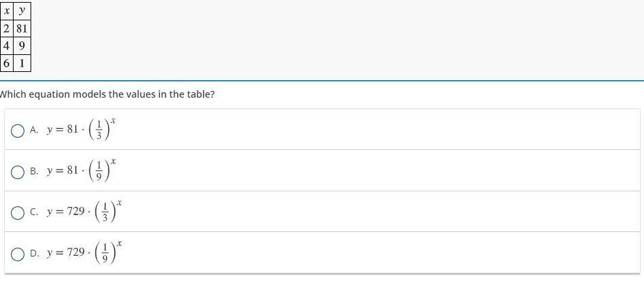
Task: Click the y column header in table
Action: click(x=22, y=11)
